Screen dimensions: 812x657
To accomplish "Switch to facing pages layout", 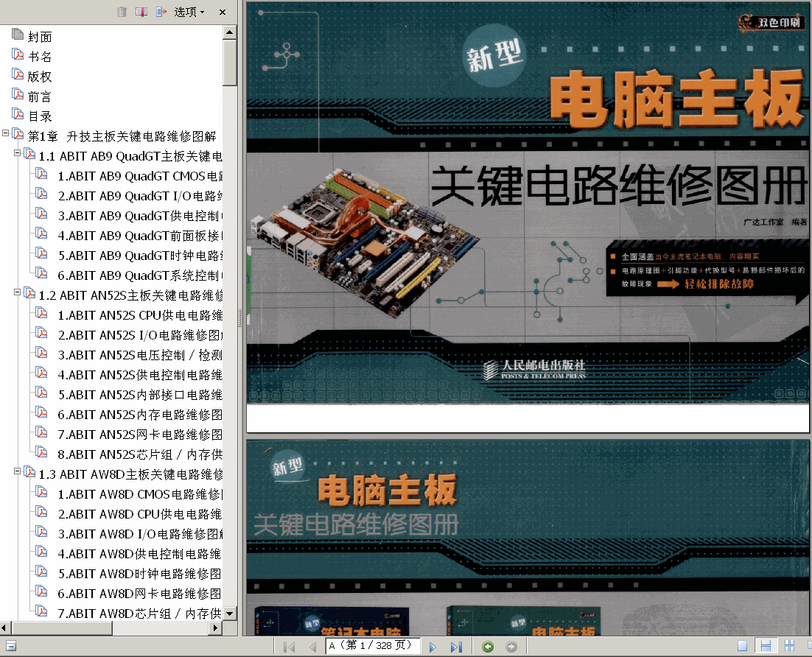I will click(x=790, y=646).
